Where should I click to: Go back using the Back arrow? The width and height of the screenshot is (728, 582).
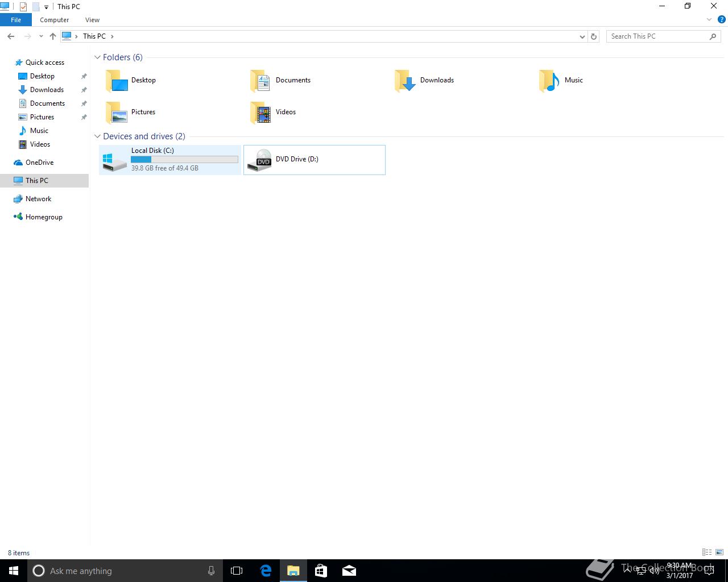pyautogui.click(x=11, y=36)
